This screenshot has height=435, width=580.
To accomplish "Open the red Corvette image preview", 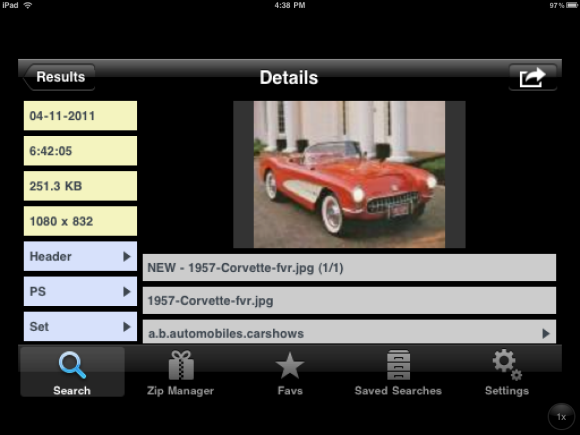I will [x=349, y=174].
